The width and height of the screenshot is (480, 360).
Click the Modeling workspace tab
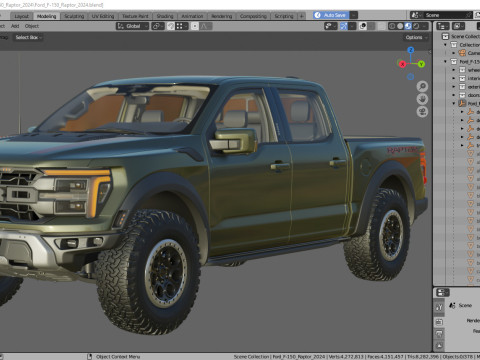46,16
